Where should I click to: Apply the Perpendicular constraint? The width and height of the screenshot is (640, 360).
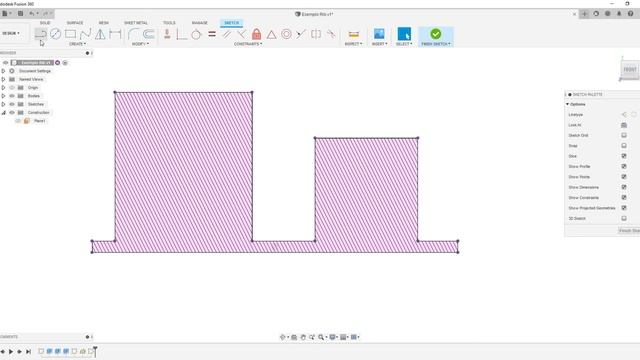point(241,34)
